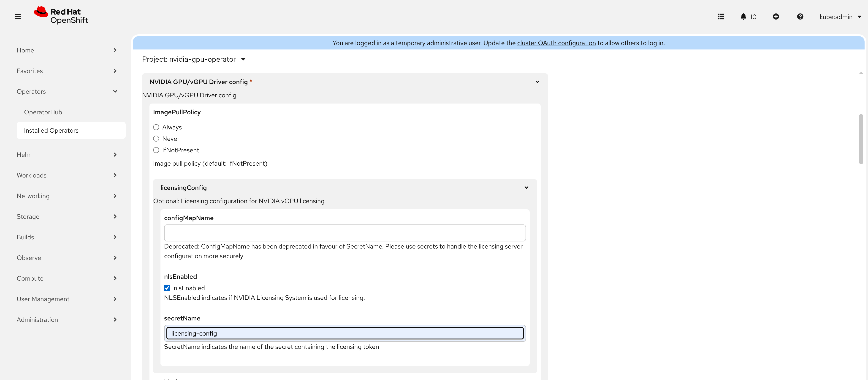This screenshot has width=868, height=380.
Task: Toggle the hamburger navigation menu
Action: 18,16
